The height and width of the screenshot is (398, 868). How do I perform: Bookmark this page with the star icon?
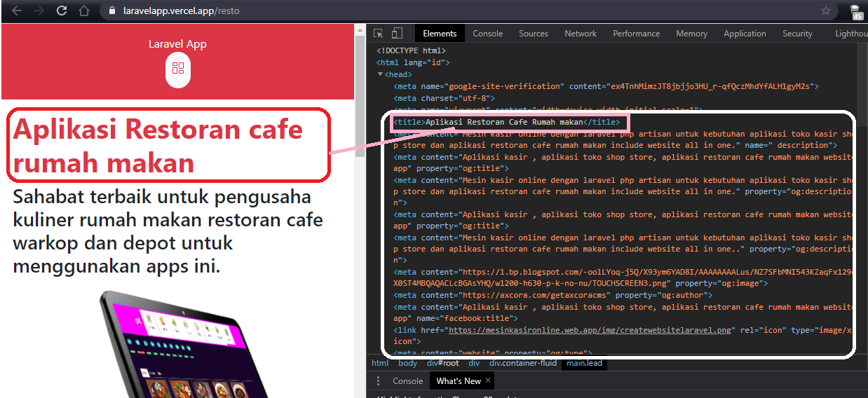826,11
